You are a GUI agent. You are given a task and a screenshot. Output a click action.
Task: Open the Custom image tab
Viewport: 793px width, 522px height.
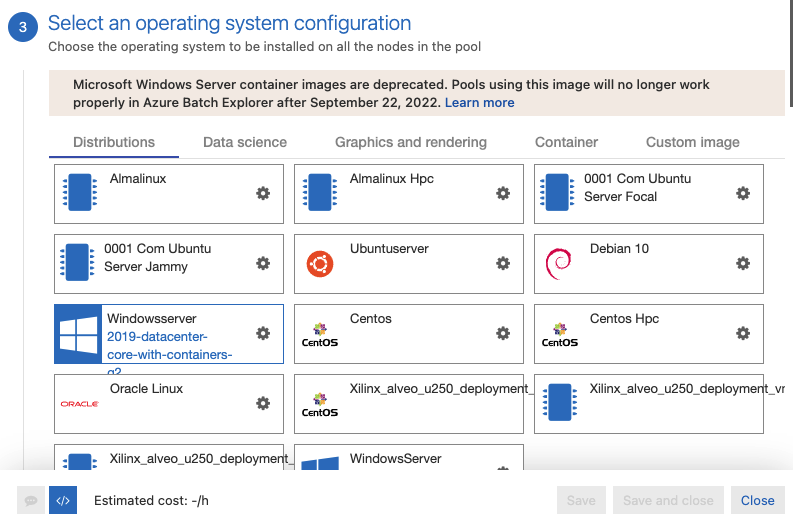tap(692, 142)
